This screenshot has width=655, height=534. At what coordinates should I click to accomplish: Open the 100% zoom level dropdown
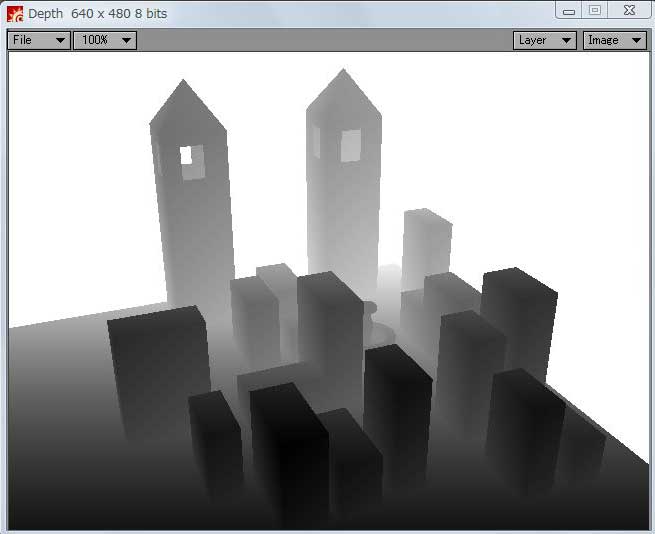105,40
